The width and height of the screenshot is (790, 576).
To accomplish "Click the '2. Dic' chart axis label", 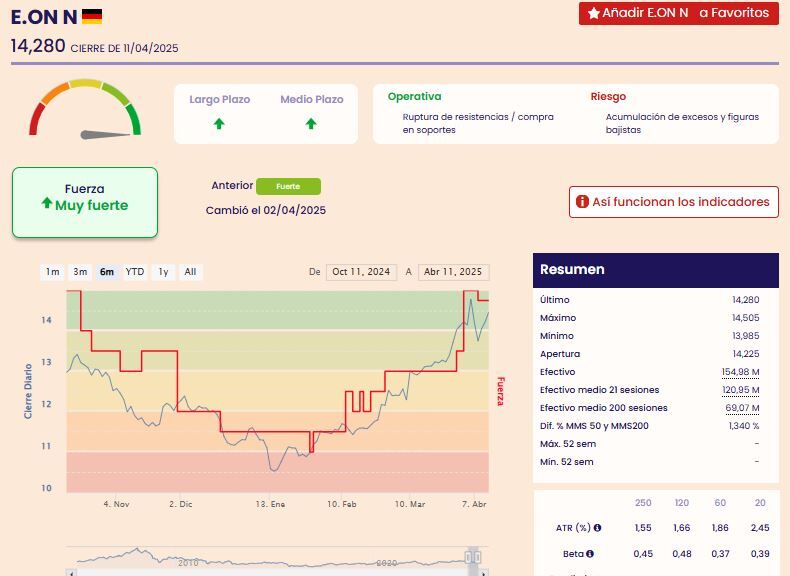I will (180, 504).
